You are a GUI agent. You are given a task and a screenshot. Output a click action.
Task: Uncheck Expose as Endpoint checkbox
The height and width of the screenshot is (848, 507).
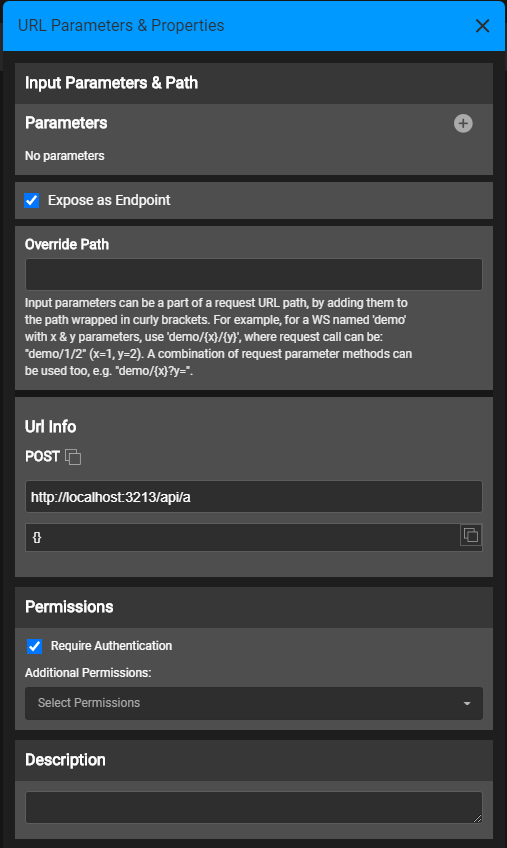[x=32, y=201]
